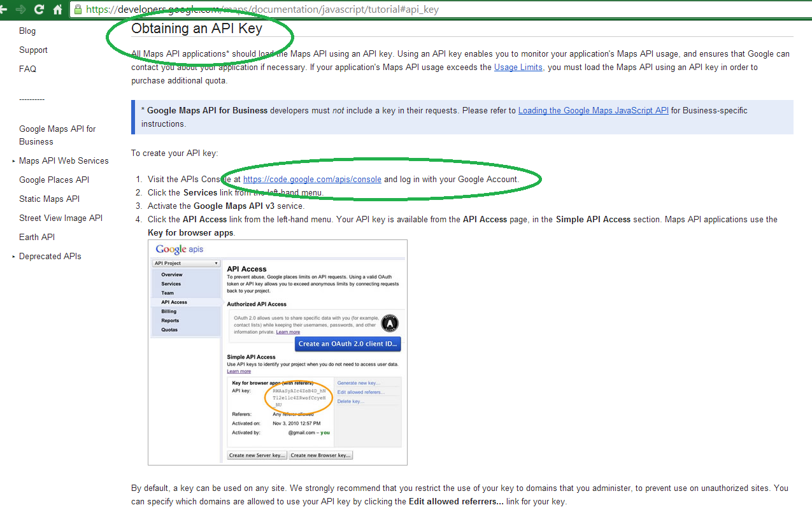812x526 pixels.
Task: Click "Edit allowed referrers..." bold text in paragraph
Action: pos(456,501)
